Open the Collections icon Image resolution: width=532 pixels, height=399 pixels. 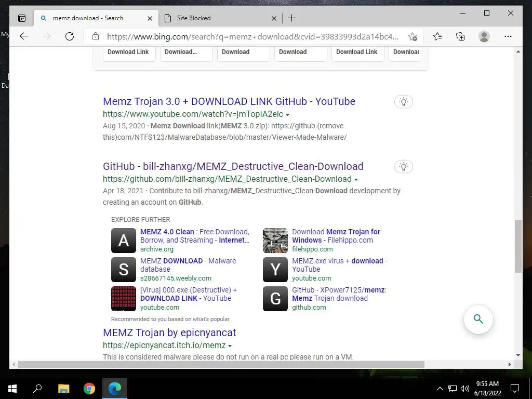[460, 36]
